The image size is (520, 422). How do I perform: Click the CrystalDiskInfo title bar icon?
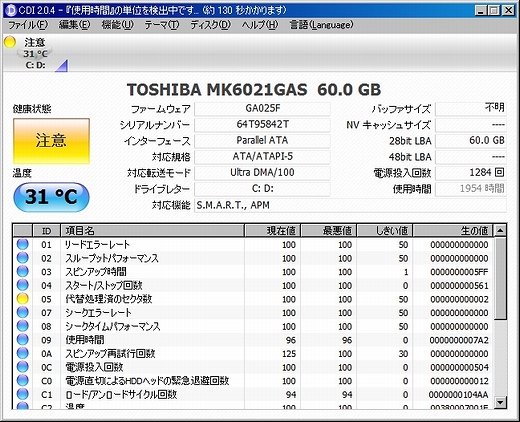[11, 10]
